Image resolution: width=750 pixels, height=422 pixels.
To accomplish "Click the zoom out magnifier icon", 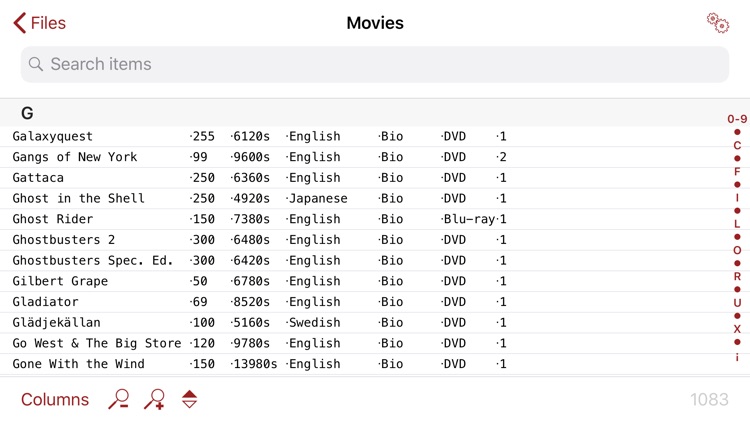I will pos(119,400).
